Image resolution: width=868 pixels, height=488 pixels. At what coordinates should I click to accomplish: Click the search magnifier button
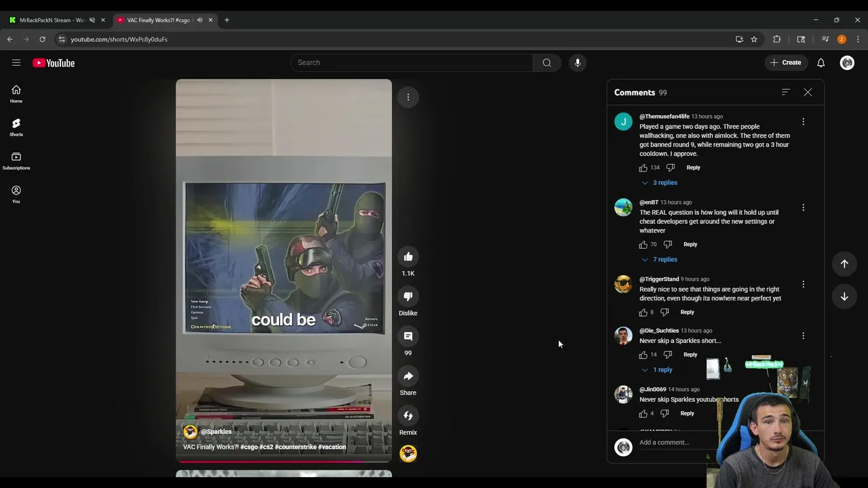pos(547,62)
